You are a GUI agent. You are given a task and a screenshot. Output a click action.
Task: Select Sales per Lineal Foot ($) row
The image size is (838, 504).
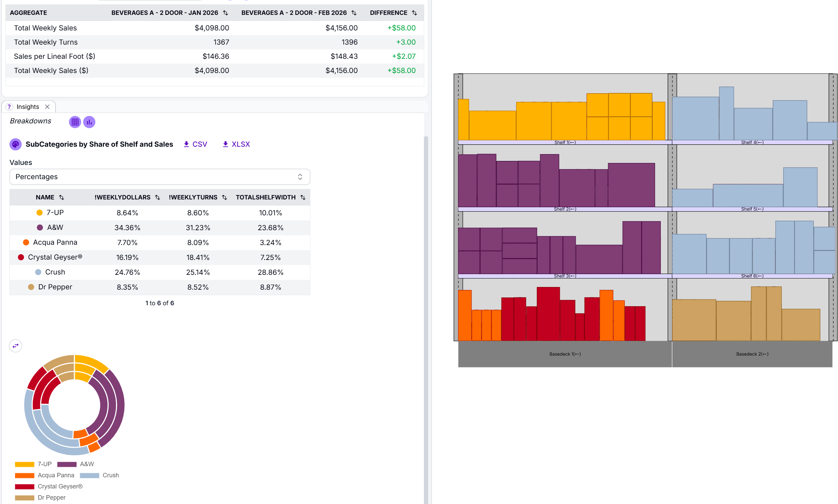coord(215,56)
